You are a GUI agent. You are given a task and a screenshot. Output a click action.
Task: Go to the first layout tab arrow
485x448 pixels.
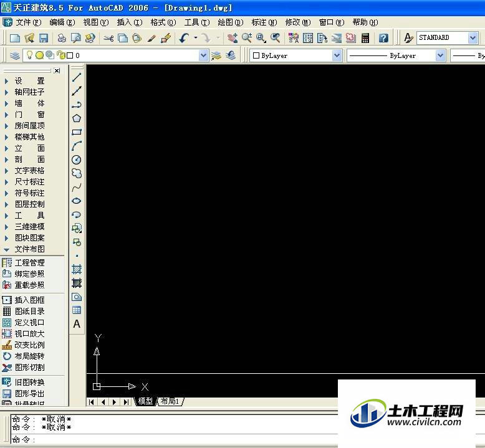coord(91,402)
